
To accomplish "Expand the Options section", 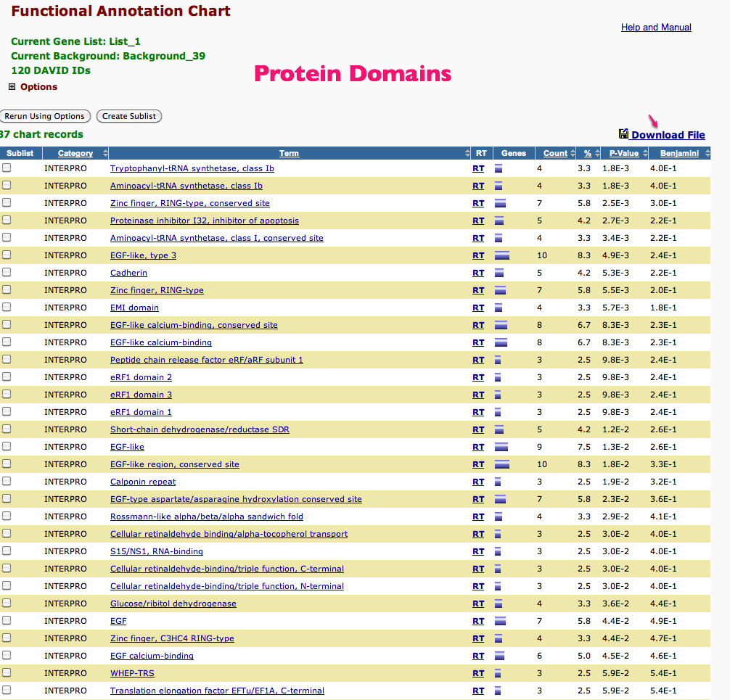I will (12, 86).
